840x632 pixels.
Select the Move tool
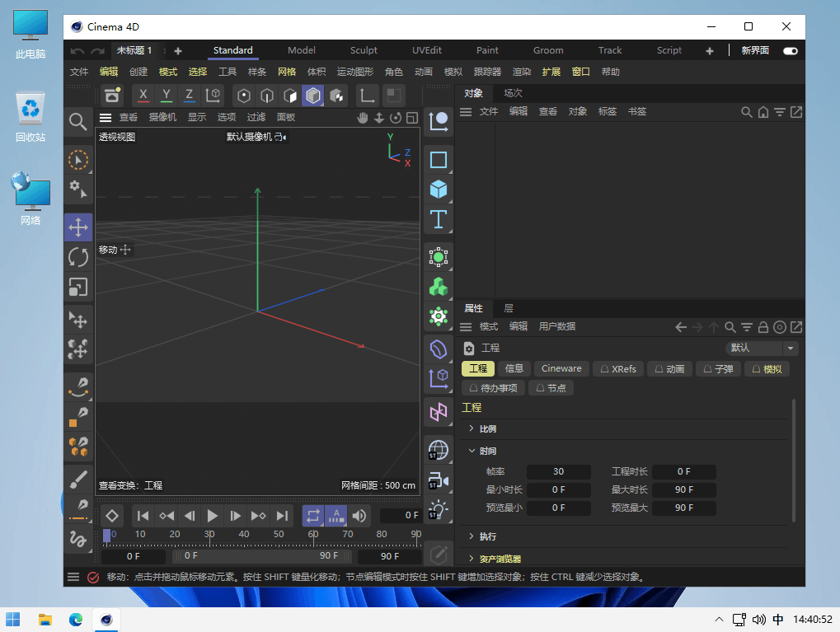click(78, 227)
